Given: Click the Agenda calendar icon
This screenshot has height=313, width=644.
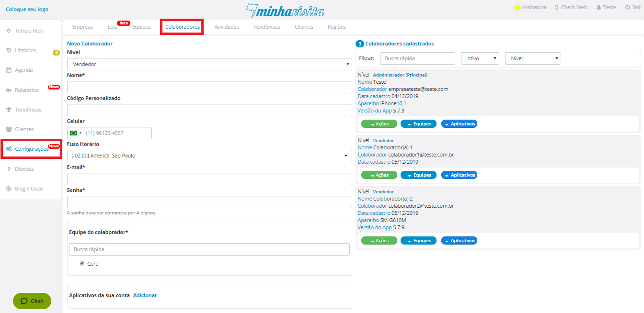Looking at the screenshot, I should 9,70.
